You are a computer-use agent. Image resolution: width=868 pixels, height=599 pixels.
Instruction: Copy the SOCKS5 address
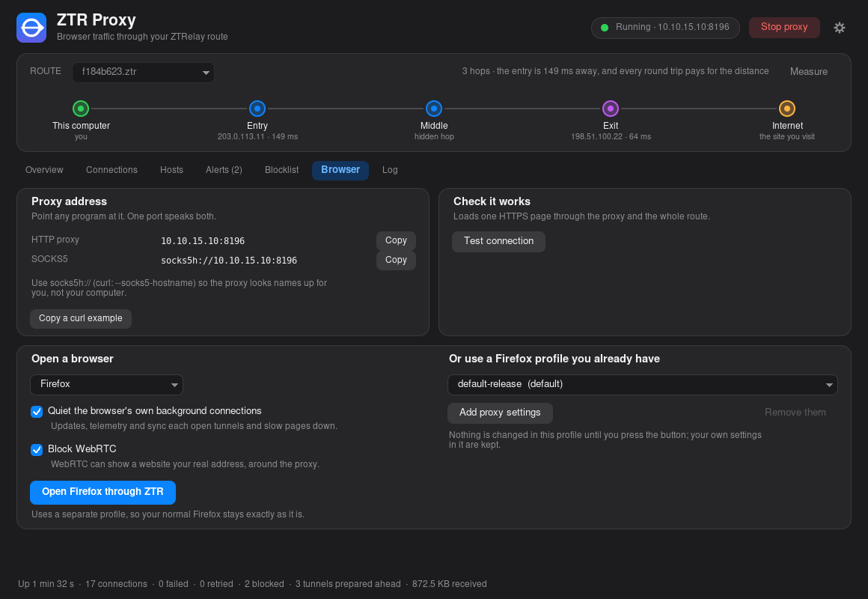396,260
